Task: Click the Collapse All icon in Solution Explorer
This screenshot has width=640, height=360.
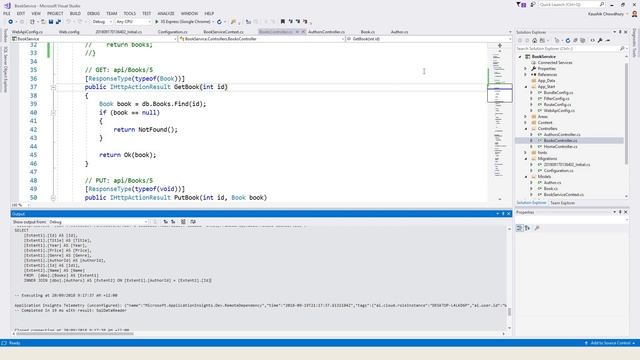Action: (575, 40)
